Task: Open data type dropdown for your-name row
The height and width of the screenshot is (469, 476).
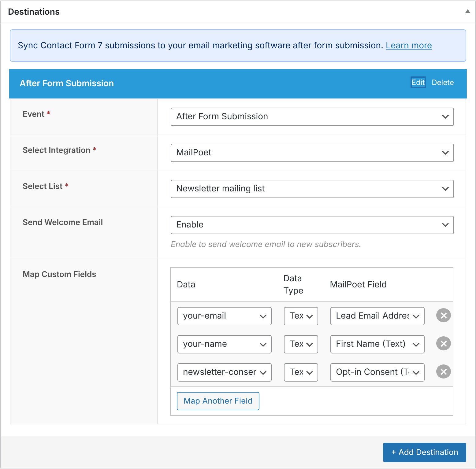Action: (301, 344)
